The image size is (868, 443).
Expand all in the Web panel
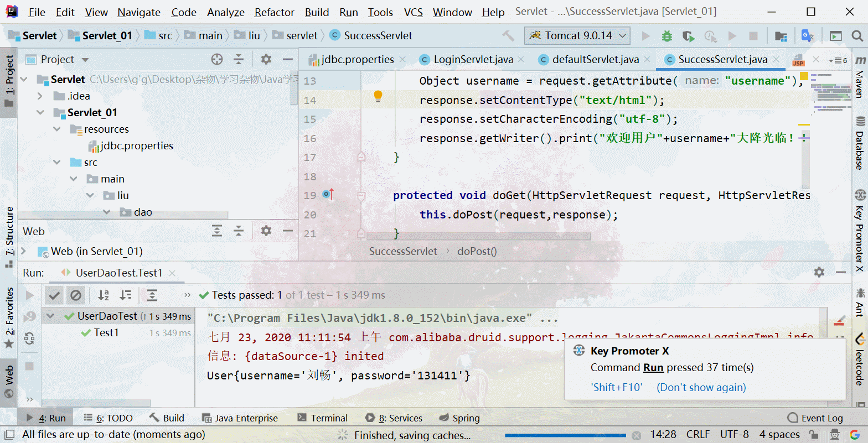[x=217, y=231]
